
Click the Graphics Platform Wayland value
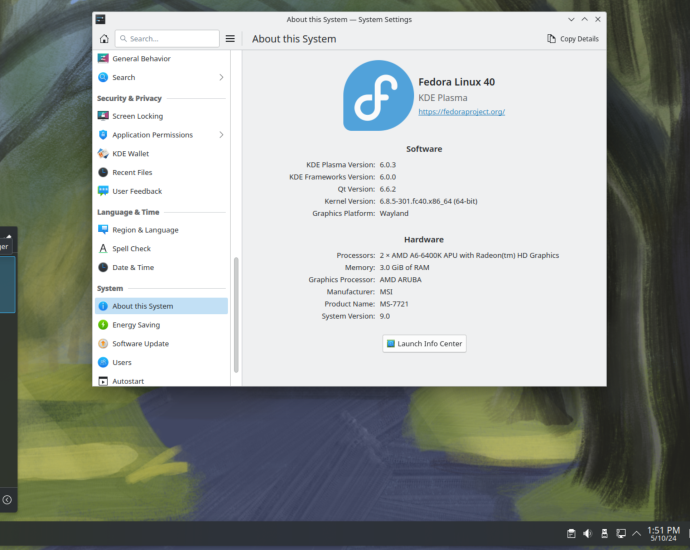(x=394, y=213)
